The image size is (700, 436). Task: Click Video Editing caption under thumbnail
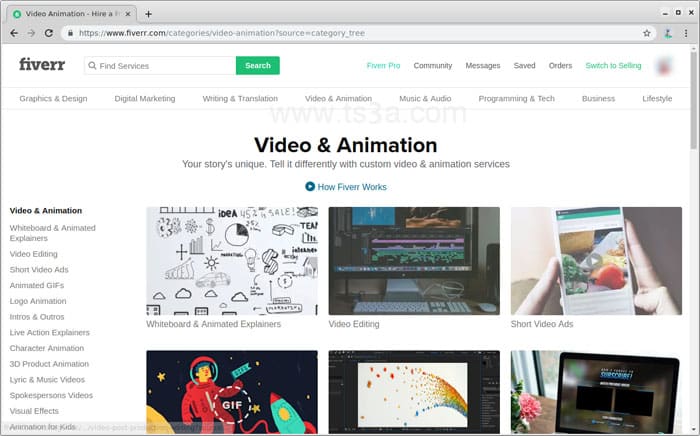(x=354, y=324)
